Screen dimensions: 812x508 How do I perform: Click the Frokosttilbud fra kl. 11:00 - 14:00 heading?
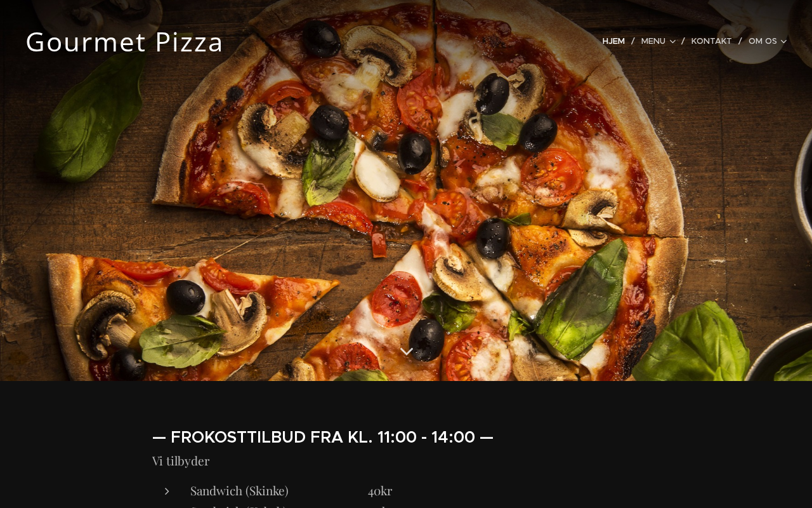click(x=323, y=437)
